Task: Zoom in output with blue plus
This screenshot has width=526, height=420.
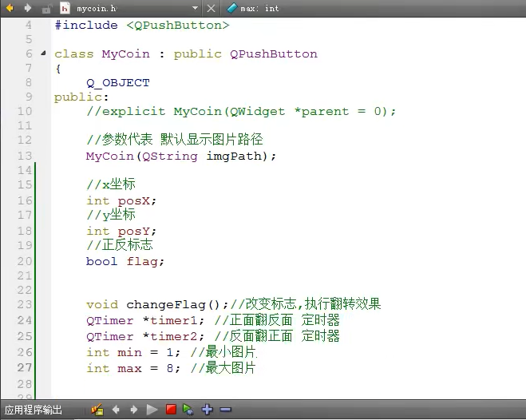Action: 207,410
